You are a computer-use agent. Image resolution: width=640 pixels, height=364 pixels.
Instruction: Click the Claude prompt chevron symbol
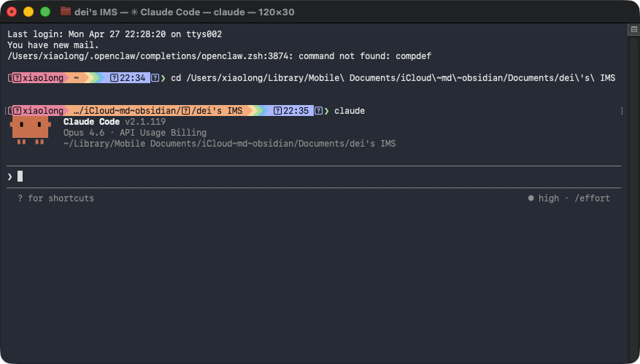[10, 176]
